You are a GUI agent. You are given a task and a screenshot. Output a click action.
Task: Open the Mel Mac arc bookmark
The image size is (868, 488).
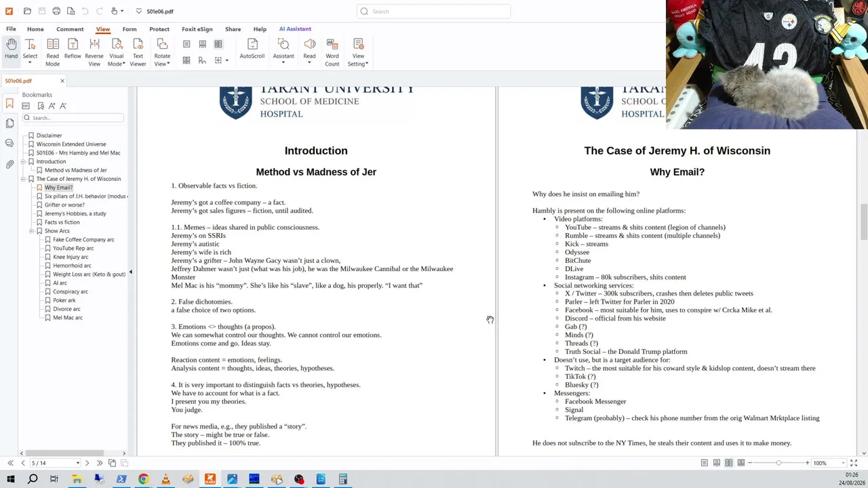[68, 317]
